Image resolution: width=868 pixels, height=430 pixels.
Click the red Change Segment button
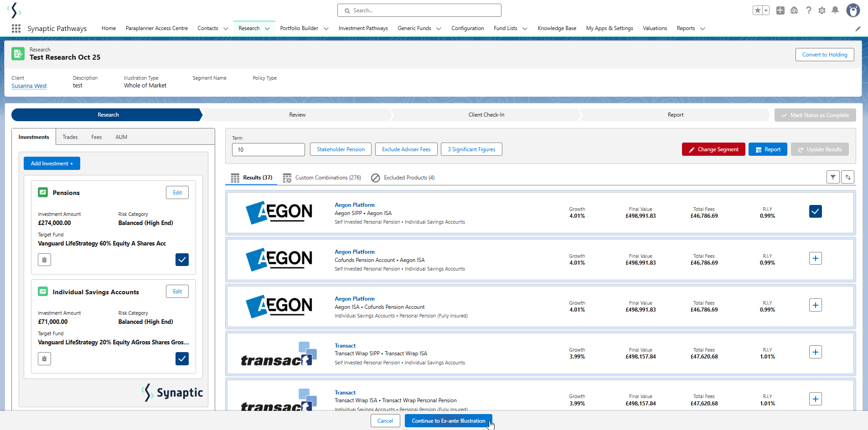coord(713,149)
